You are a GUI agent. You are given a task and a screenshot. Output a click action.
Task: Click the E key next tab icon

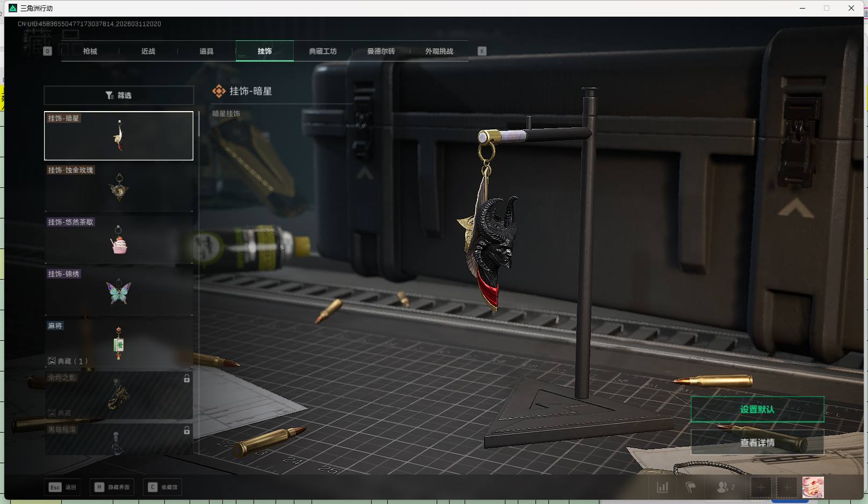point(482,51)
